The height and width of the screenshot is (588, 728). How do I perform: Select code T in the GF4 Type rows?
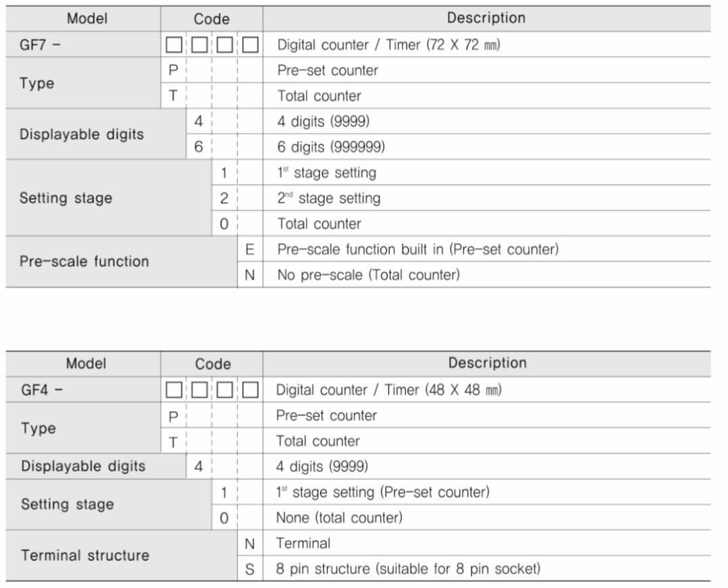[173, 442]
